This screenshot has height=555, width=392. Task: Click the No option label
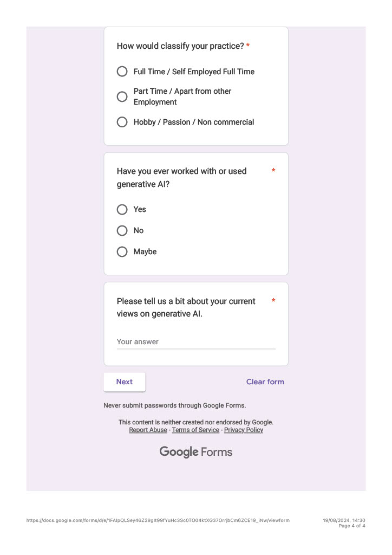coord(139,231)
